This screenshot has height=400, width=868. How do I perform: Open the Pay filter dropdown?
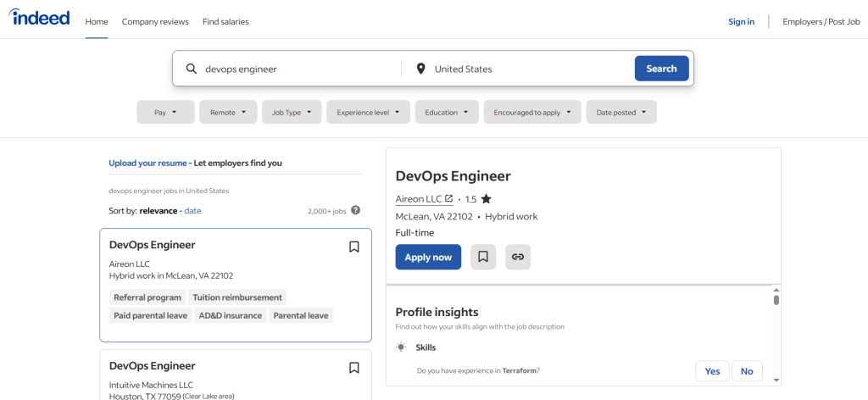(x=165, y=112)
